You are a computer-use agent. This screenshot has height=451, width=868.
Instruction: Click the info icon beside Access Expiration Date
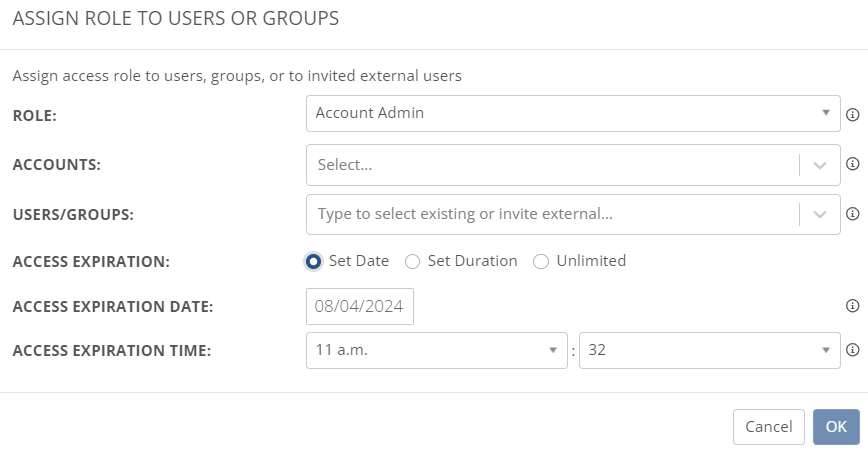click(x=852, y=305)
